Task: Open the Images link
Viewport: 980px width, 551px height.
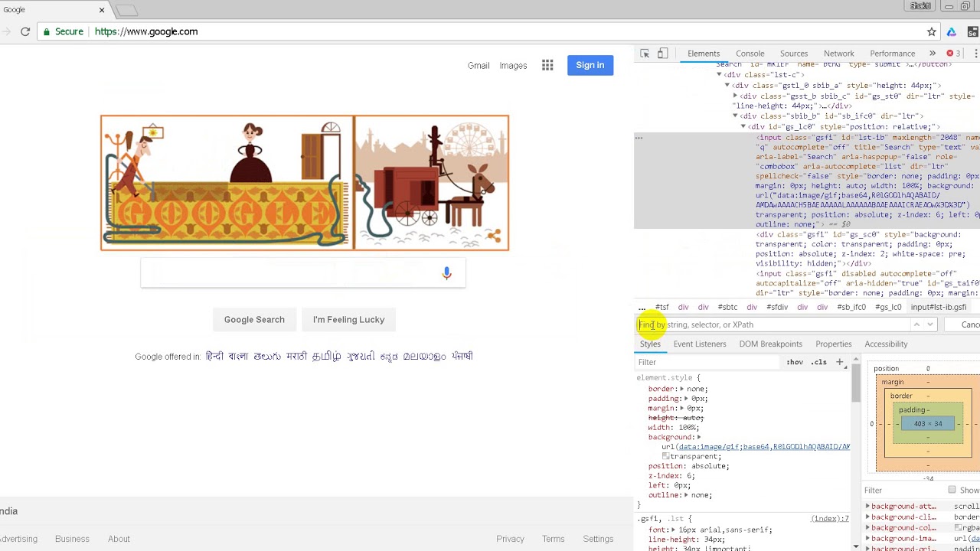Action: click(x=513, y=66)
